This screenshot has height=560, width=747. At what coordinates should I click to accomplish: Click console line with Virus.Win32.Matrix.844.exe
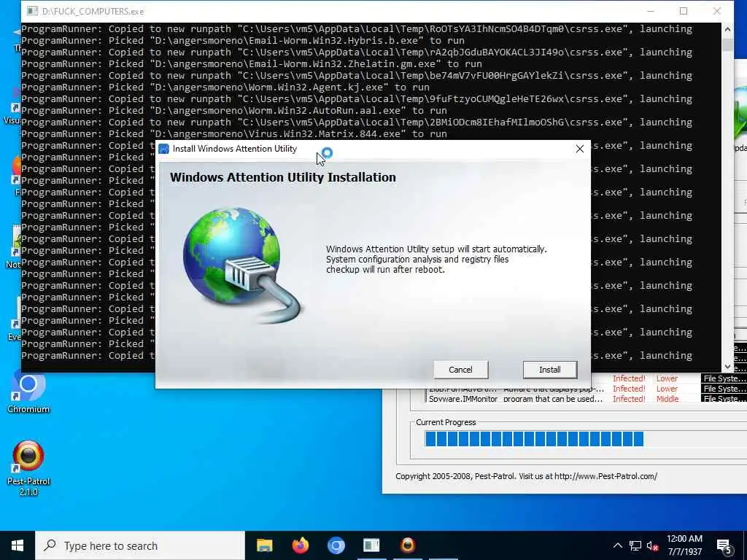pyautogui.click(x=234, y=134)
